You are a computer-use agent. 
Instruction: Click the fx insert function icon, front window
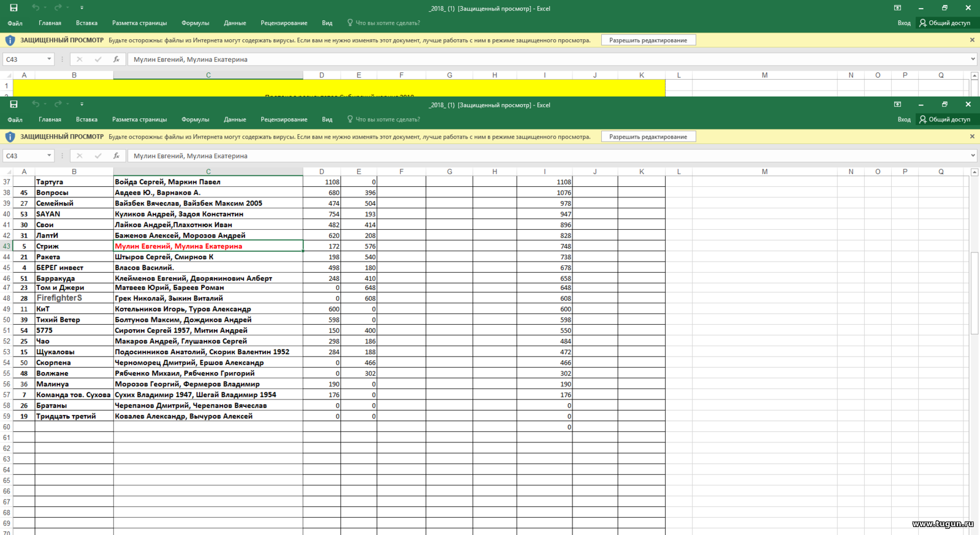(x=116, y=156)
